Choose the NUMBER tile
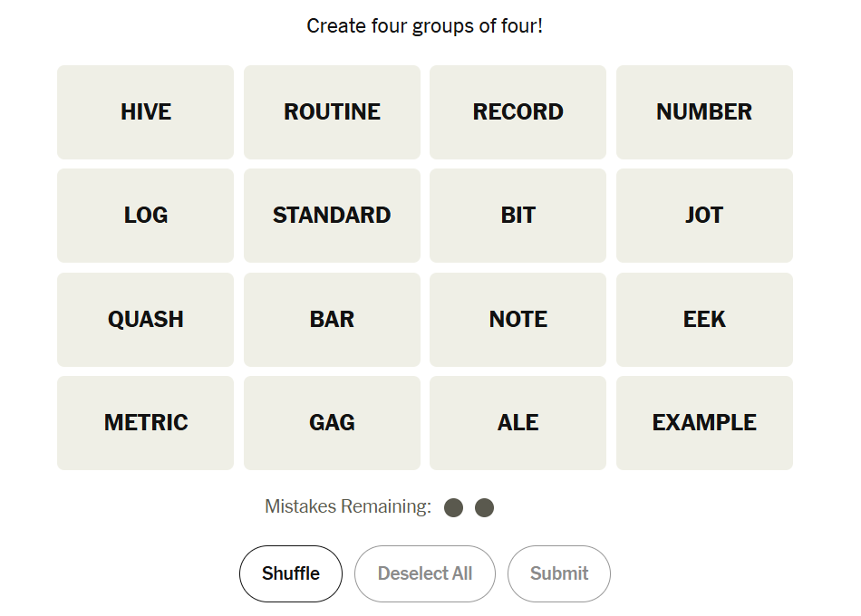Viewport: 861px width, 616px height. pyautogui.click(x=704, y=112)
